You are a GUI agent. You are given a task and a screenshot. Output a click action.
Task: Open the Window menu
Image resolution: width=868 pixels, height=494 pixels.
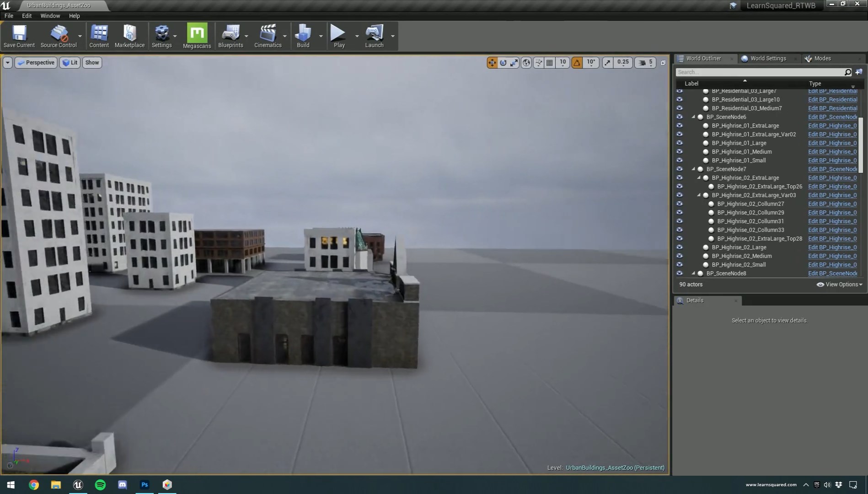point(50,16)
